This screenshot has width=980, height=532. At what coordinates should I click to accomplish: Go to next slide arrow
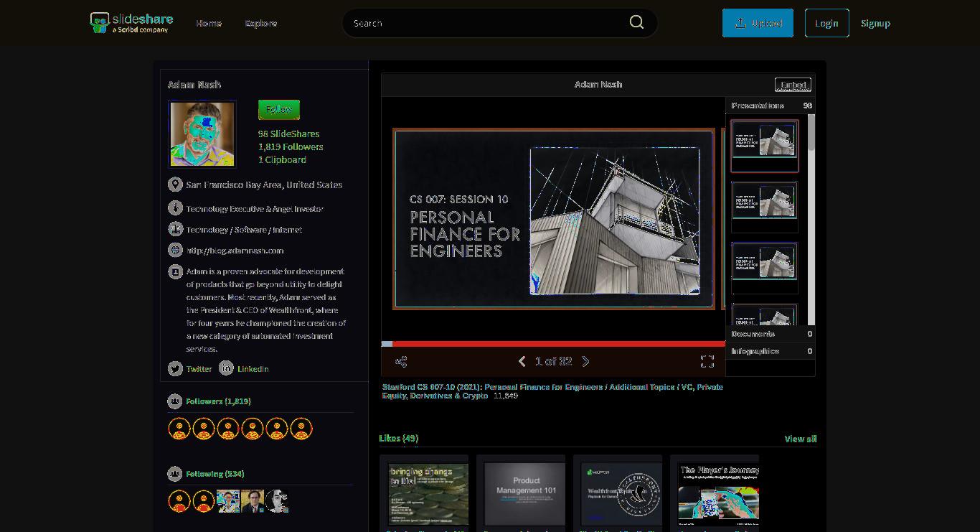click(585, 361)
